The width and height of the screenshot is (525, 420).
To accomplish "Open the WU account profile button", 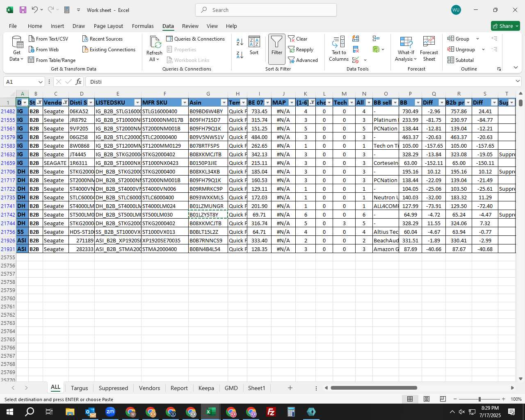I will pyautogui.click(x=456, y=10).
